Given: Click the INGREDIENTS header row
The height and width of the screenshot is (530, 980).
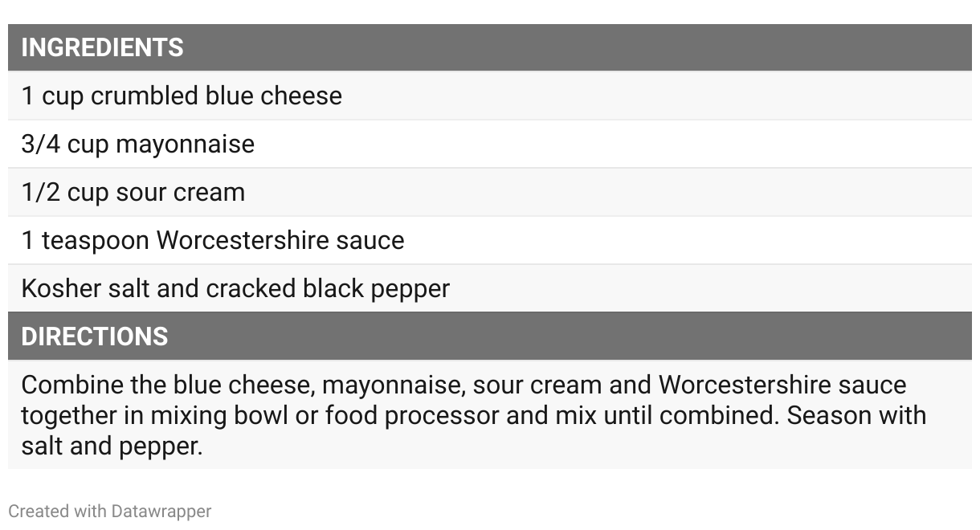Looking at the screenshot, I should (x=490, y=47).
